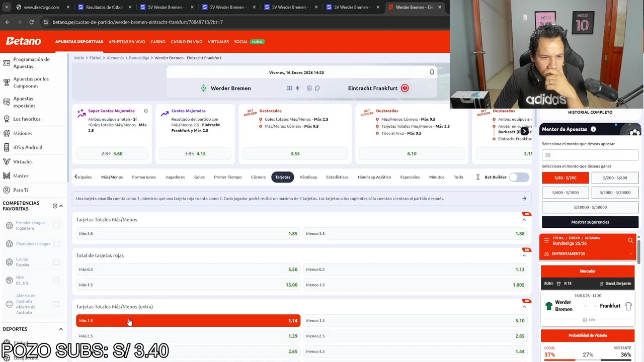Viewport: 644px width, 362px height.
Task: Check the Champions League favorite checkbox
Action: coord(56,244)
